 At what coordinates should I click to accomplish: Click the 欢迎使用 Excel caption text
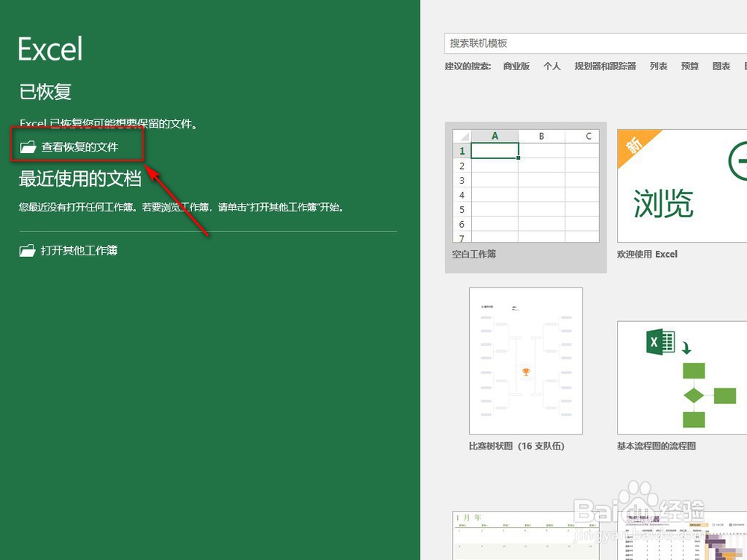click(647, 255)
